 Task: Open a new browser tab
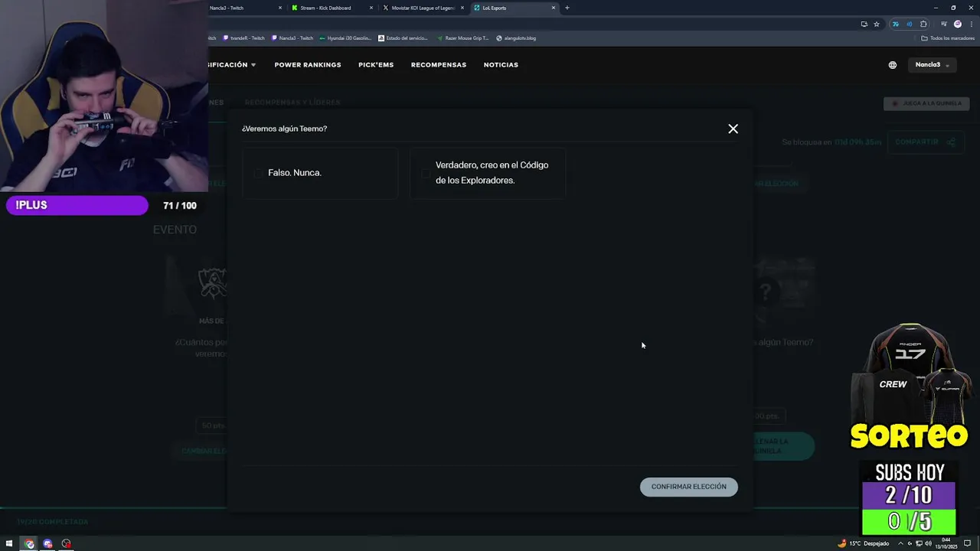(567, 8)
